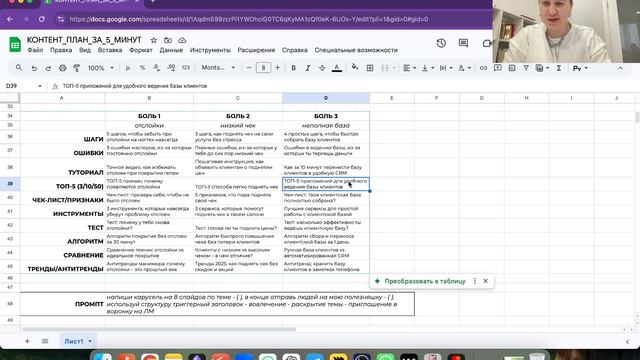
Task: Increase decimal places
Action: click(171, 68)
